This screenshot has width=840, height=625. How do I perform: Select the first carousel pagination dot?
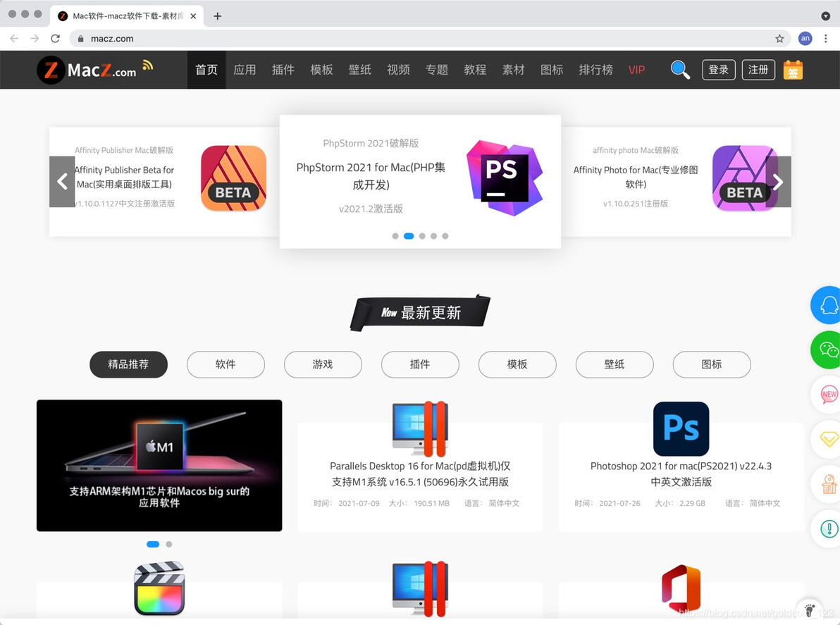tap(395, 236)
